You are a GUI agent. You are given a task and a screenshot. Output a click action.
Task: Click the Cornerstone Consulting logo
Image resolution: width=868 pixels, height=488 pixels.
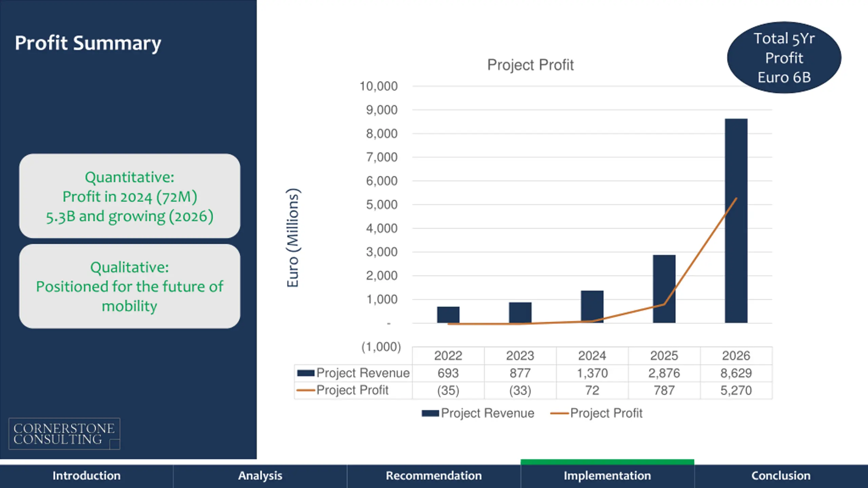(64, 434)
